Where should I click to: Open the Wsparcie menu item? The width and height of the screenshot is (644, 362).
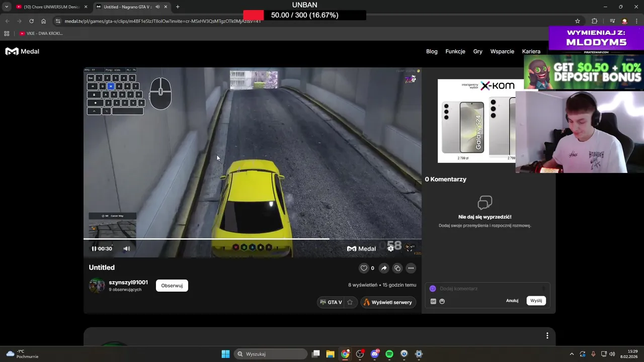502,51
